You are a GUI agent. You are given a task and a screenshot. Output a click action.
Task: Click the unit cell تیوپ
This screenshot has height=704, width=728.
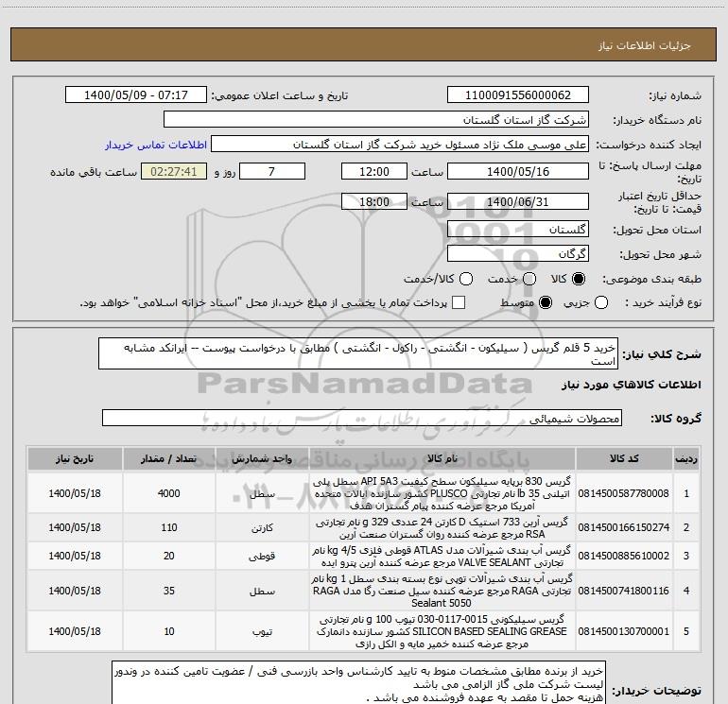[262, 631]
